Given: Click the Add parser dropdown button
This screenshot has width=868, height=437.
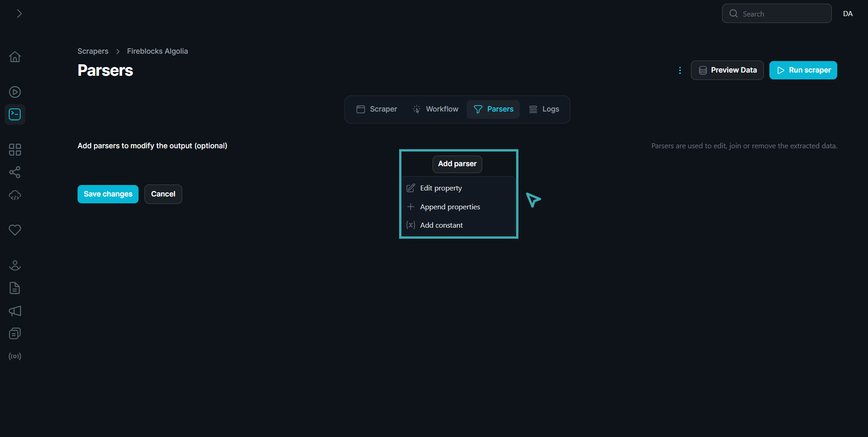Looking at the screenshot, I should tap(457, 164).
